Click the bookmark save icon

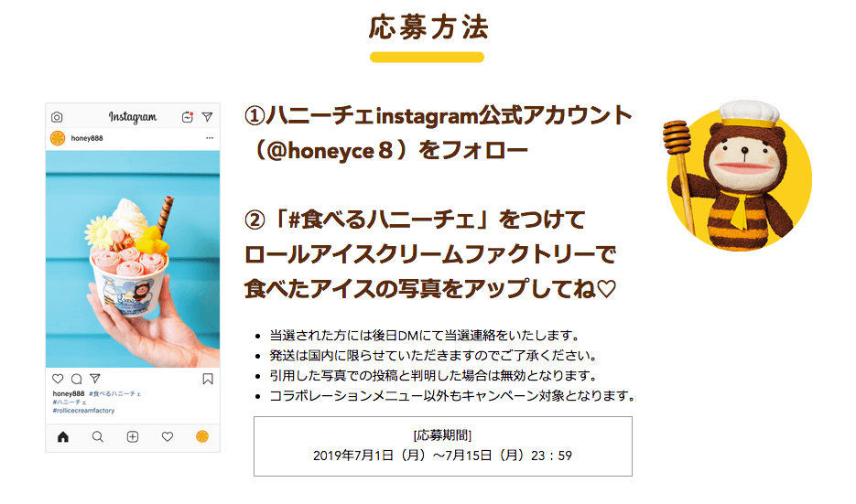pyautogui.click(x=208, y=379)
